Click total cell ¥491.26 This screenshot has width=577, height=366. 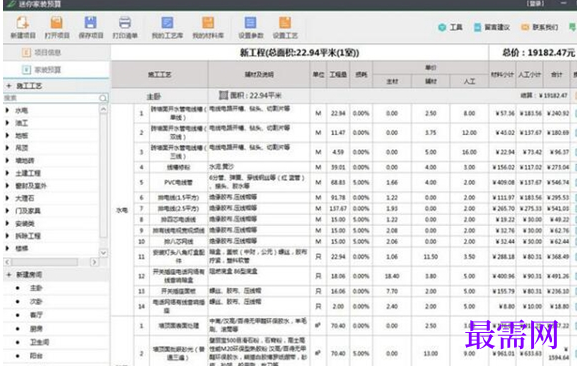(x=558, y=276)
